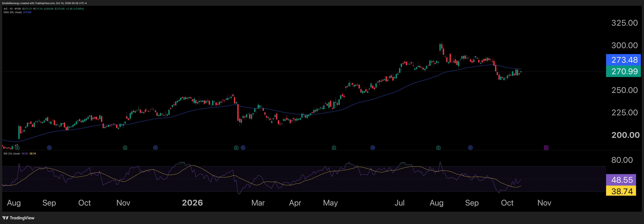Image resolution: width=644 pixels, height=224 pixels.
Task: Click the AIZ 1D NYSE symbol title
Action: click(12, 9)
